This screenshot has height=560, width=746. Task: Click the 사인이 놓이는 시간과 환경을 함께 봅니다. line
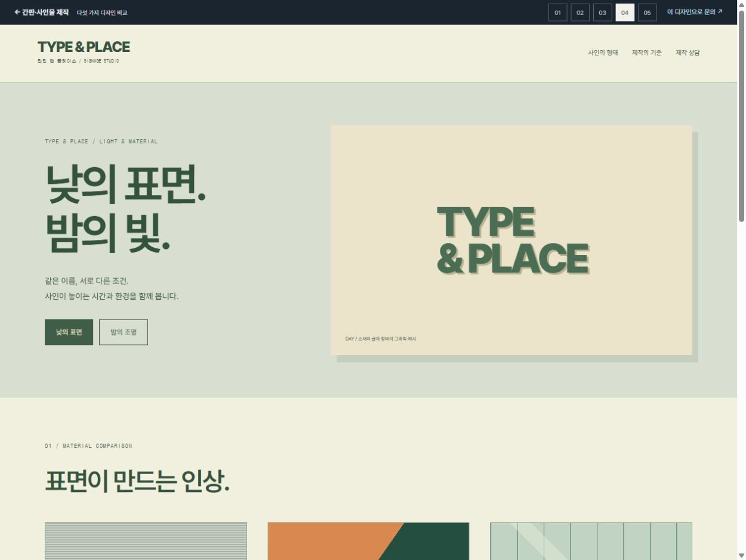(112, 296)
